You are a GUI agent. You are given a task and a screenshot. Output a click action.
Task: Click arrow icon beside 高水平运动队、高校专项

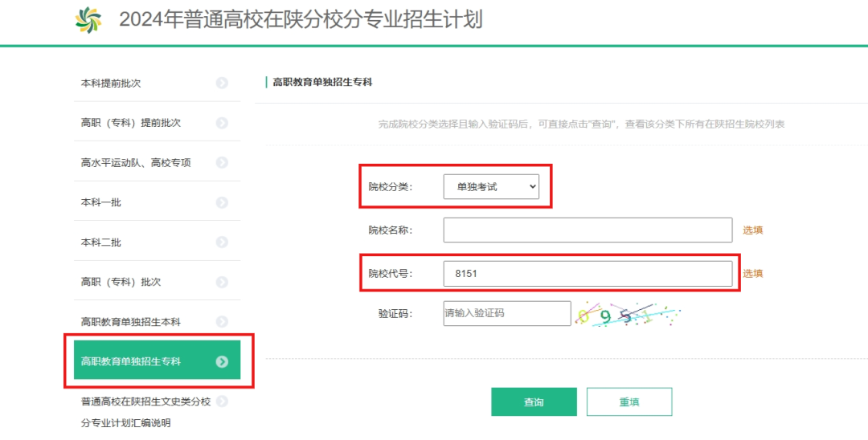pyautogui.click(x=222, y=162)
